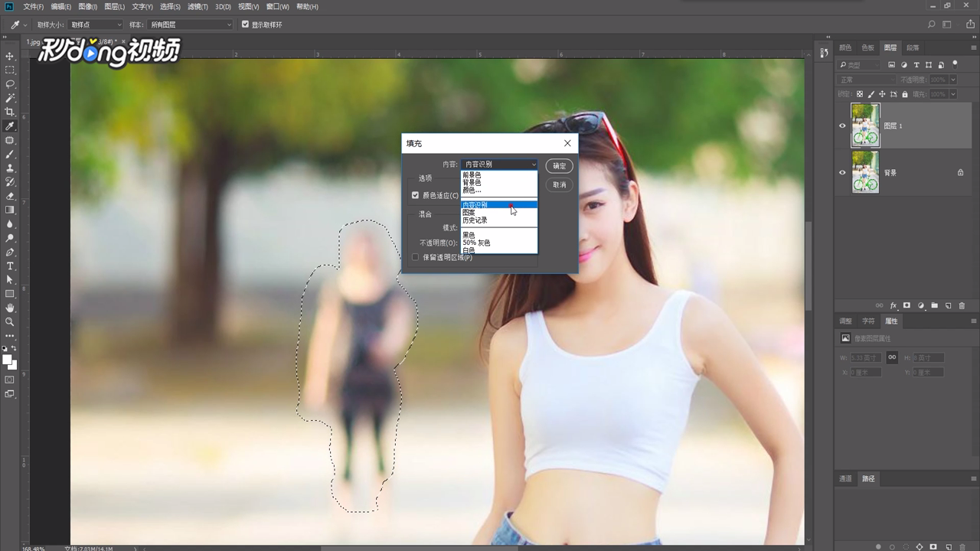980x551 pixels.
Task: Click the lock all icon in Layers panel
Action: pos(905,94)
